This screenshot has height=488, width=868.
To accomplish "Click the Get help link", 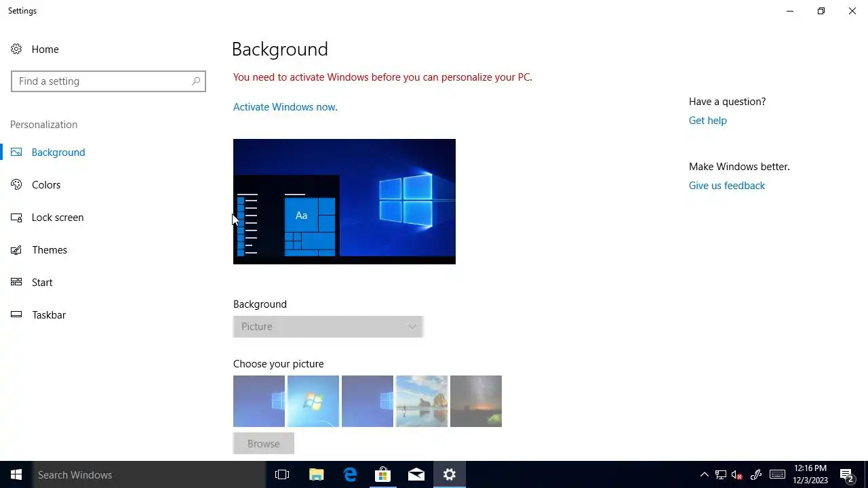I will coord(707,121).
